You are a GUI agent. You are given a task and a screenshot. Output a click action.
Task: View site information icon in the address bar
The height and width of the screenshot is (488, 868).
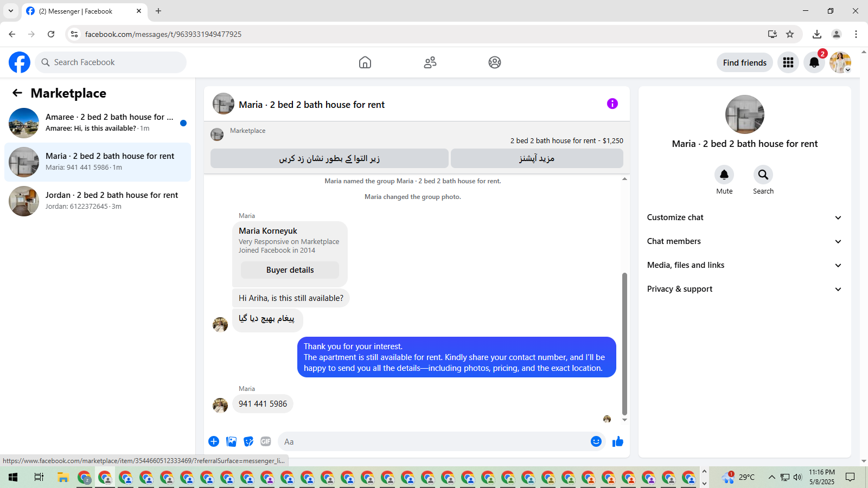74,34
